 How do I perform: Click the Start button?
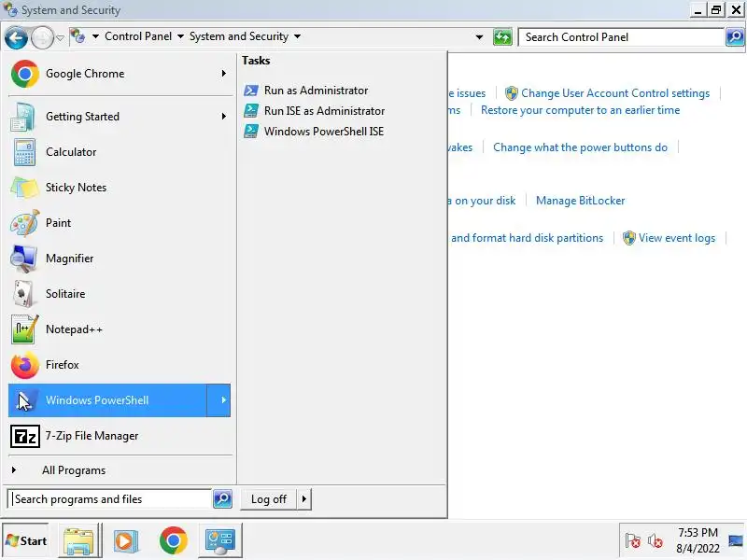coord(26,541)
